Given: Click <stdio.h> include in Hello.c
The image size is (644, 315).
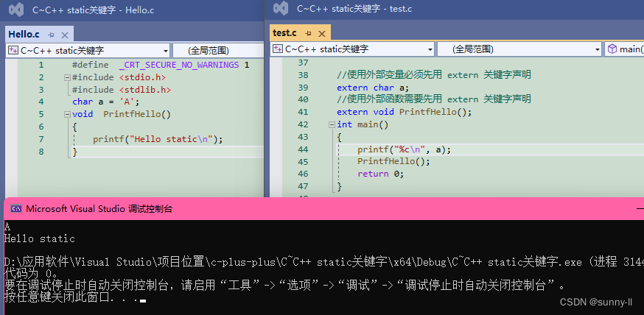Looking at the screenshot, I should pyautogui.click(x=142, y=77).
